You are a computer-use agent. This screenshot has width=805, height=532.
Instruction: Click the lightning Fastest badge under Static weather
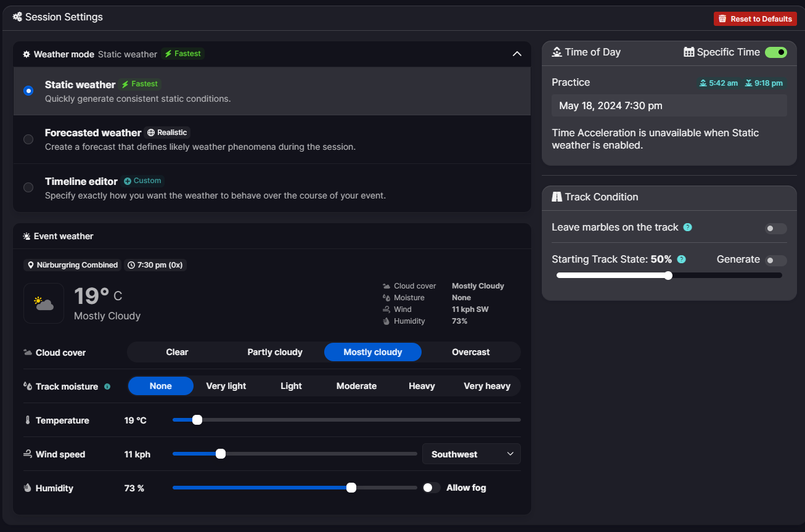click(x=140, y=84)
